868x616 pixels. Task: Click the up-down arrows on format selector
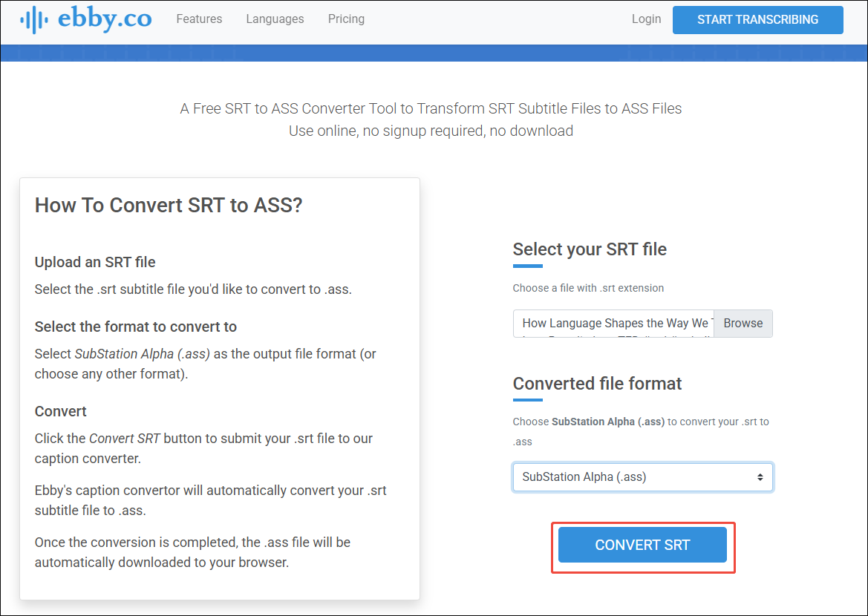coord(760,477)
